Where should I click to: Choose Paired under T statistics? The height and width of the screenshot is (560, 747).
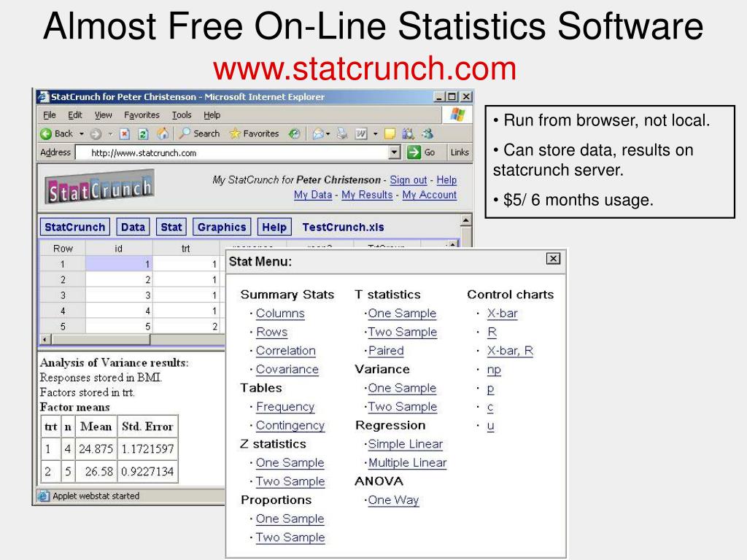[x=386, y=351]
